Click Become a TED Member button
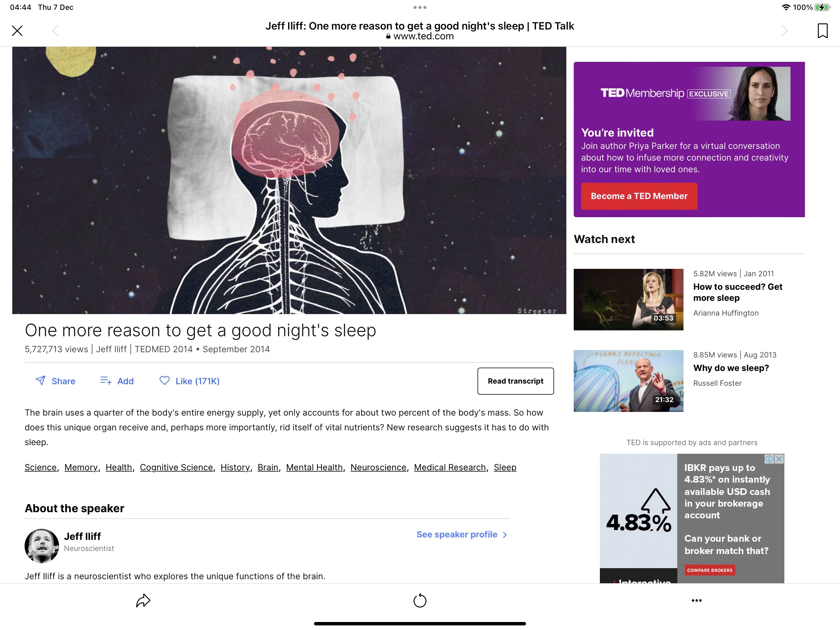This screenshot has width=840, height=630. tap(639, 196)
